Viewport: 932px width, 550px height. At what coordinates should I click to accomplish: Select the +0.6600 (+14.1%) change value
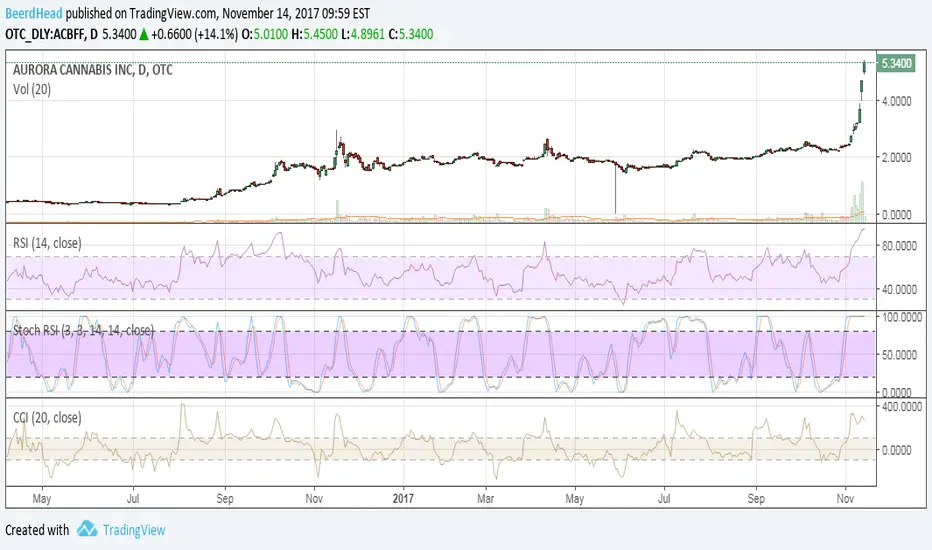(x=194, y=34)
